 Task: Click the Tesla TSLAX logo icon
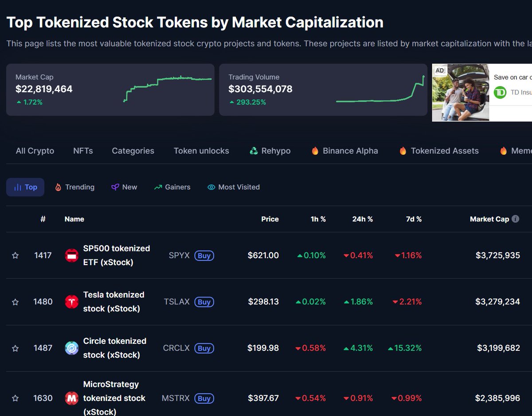(x=71, y=302)
